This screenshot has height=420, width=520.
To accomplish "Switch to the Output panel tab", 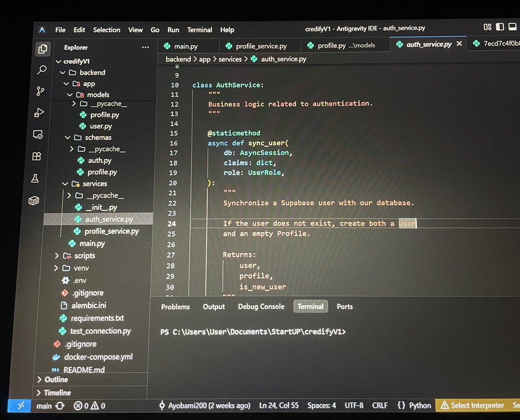I will (214, 307).
